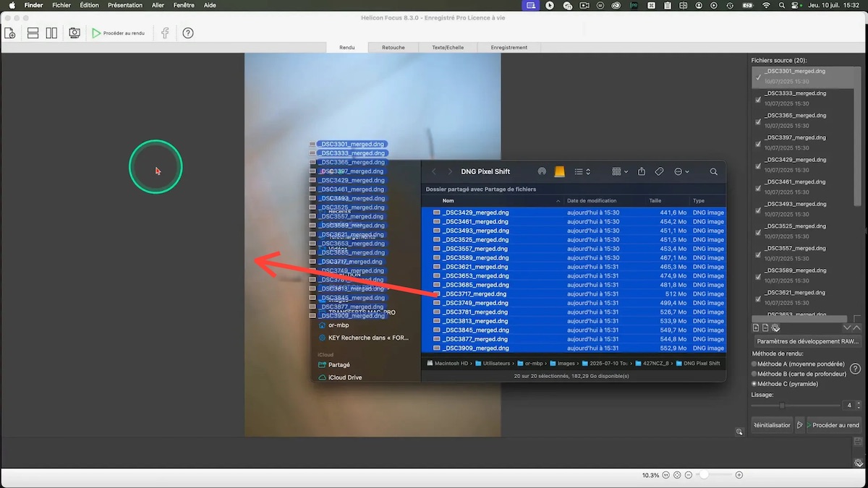The height and width of the screenshot is (488, 868).
Task: Click the add images icon in Helicon toolbar
Action: tap(10, 33)
